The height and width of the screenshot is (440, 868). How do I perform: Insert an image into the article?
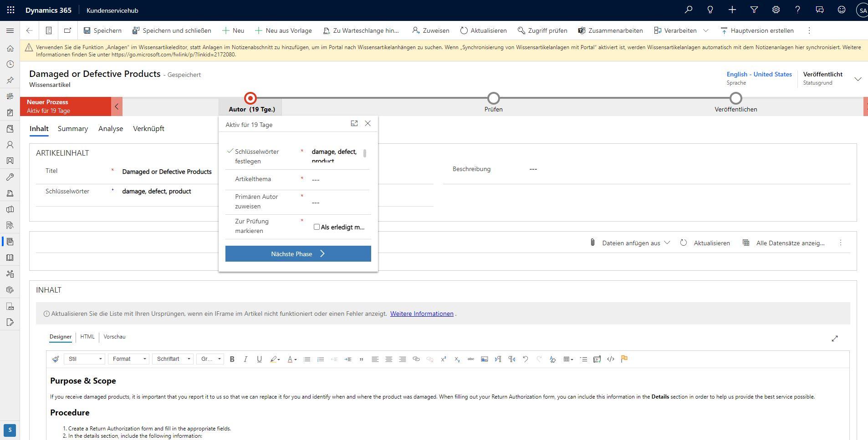point(485,359)
